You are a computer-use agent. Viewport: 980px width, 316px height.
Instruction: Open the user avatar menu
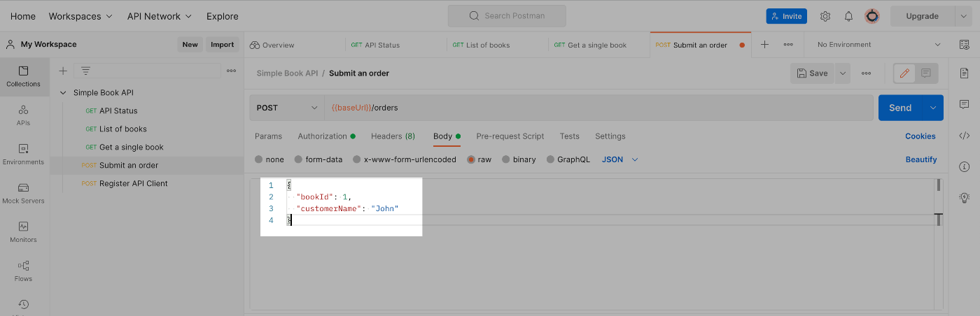click(x=871, y=16)
